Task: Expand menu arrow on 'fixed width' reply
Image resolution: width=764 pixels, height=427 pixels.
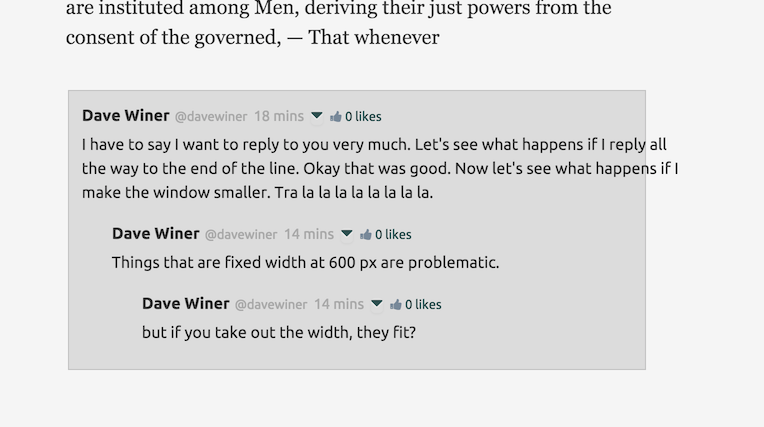Action: tap(347, 234)
